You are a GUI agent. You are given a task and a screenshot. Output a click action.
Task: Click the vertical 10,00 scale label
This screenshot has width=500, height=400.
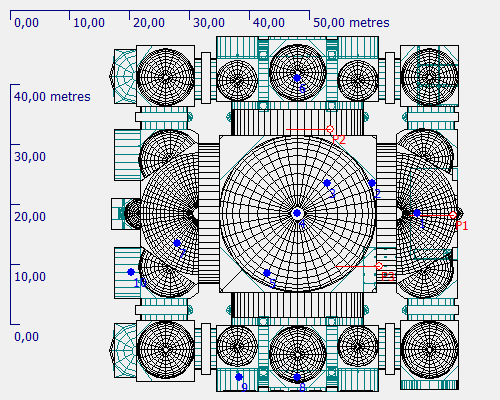click(30, 277)
